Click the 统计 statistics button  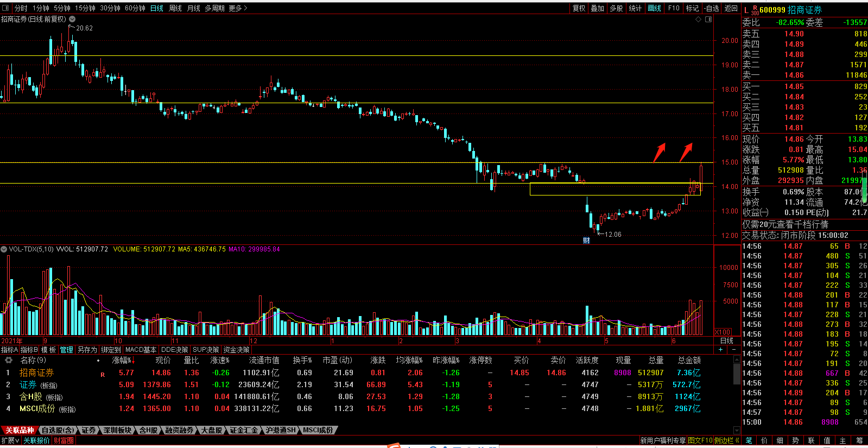tap(635, 8)
